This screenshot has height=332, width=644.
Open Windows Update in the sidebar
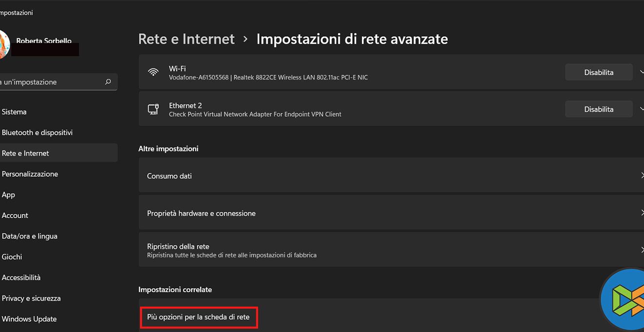29,319
